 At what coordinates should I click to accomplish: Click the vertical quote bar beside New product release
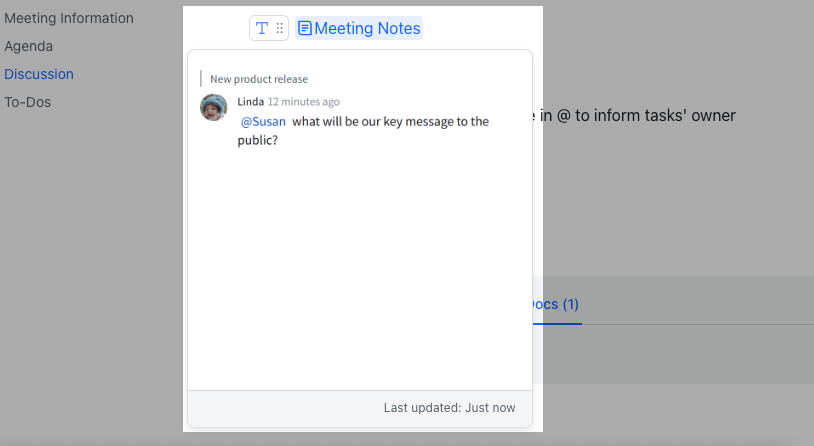(201, 79)
